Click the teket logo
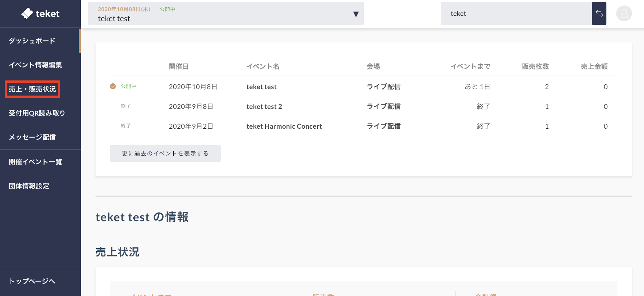This screenshot has height=296, width=644. pos(40,14)
